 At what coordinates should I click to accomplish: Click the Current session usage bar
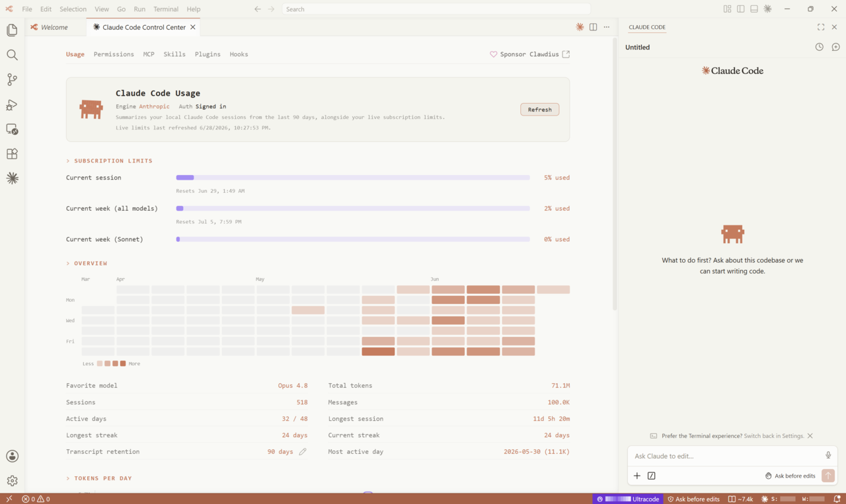click(x=353, y=178)
